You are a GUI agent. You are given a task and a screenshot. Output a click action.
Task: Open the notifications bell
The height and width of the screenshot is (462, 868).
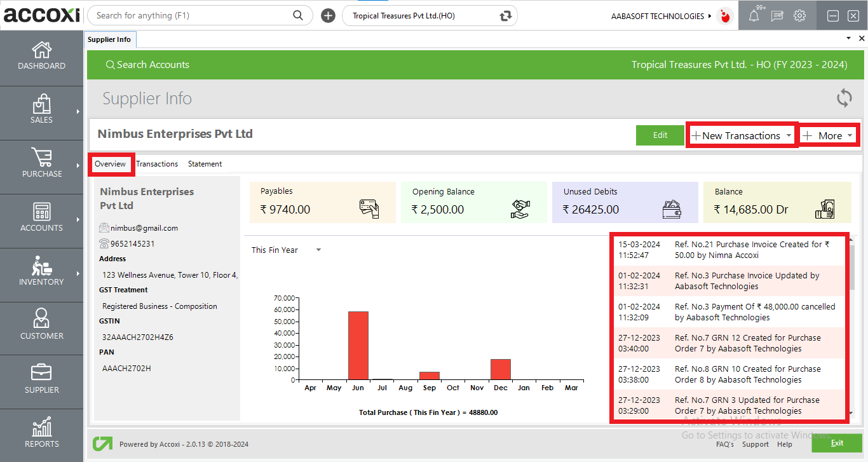tap(754, 17)
